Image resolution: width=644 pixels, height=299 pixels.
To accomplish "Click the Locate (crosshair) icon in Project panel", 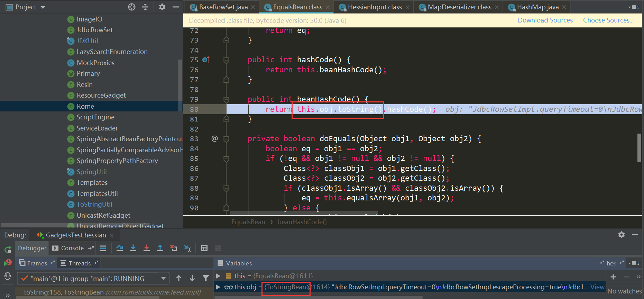I will [x=132, y=7].
